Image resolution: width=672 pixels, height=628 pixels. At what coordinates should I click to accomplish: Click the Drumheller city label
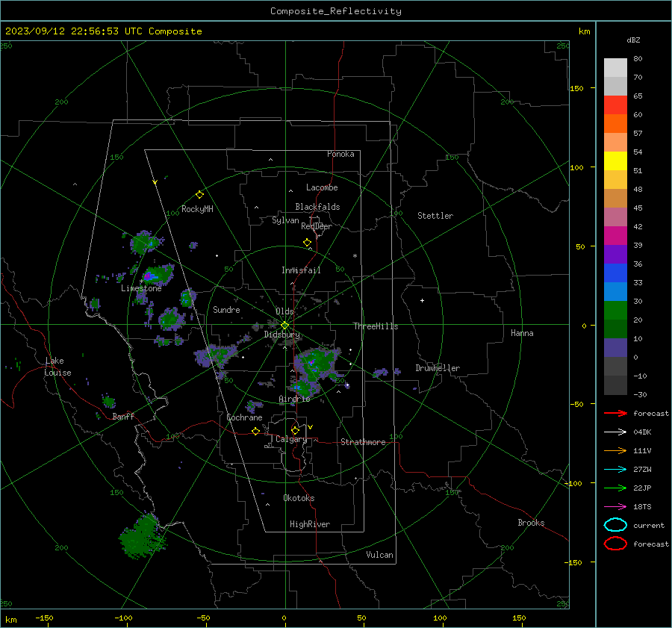click(438, 368)
